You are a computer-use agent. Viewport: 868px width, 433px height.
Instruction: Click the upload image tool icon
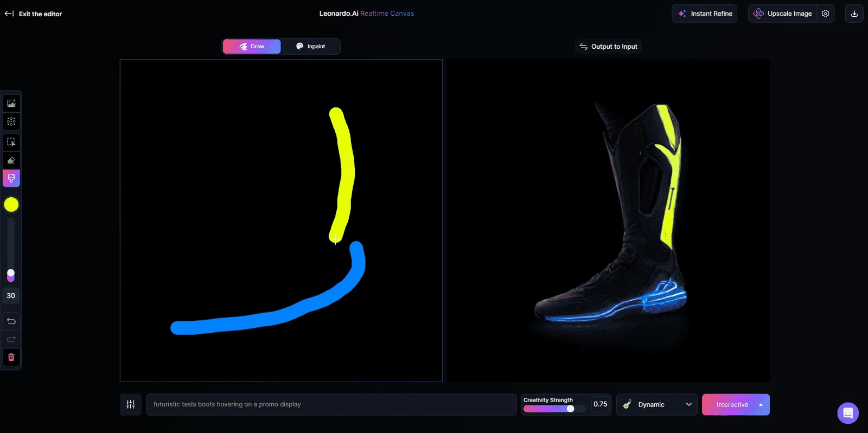point(11,103)
